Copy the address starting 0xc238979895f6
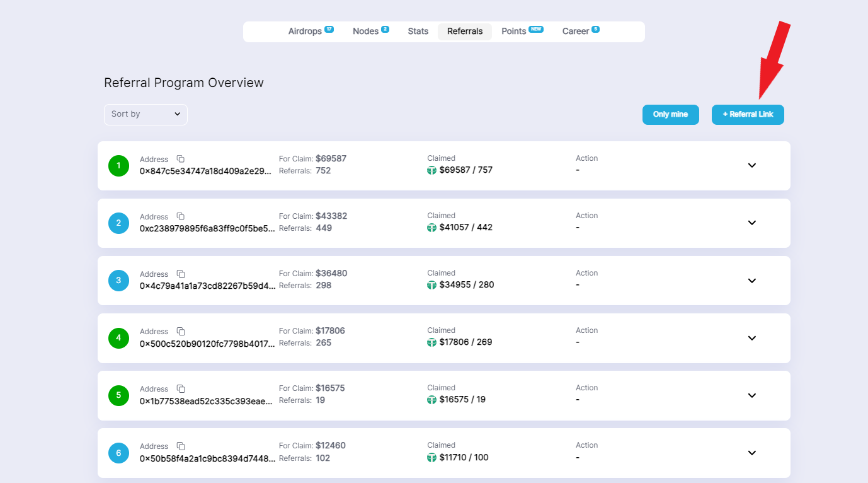868x483 pixels. pyautogui.click(x=181, y=216)
